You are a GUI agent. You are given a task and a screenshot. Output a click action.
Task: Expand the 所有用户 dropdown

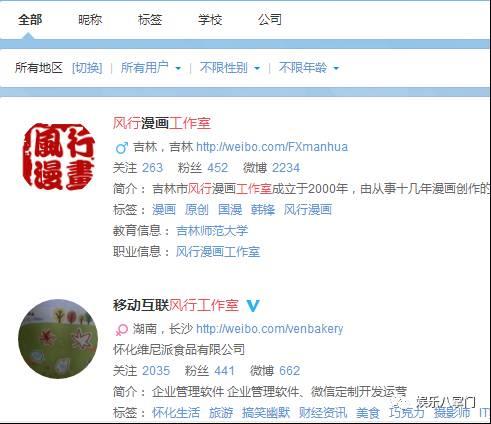pyautogui.click(x=151, y=68)
